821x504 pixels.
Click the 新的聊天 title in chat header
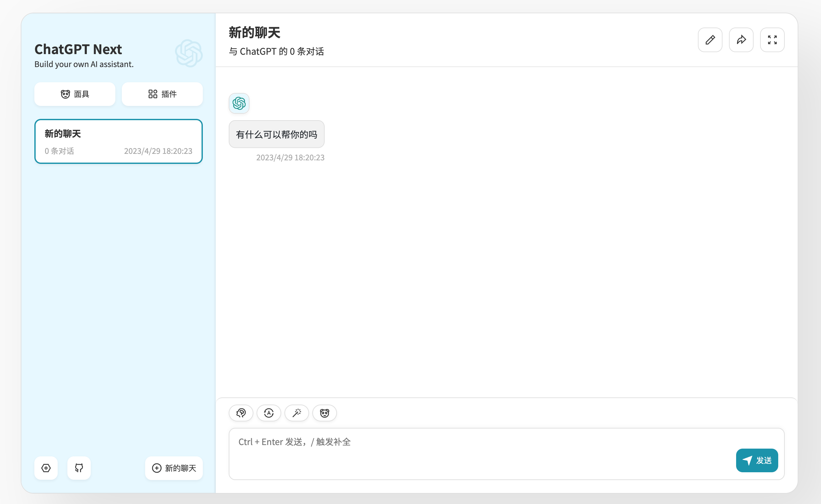tap(254, 33)
